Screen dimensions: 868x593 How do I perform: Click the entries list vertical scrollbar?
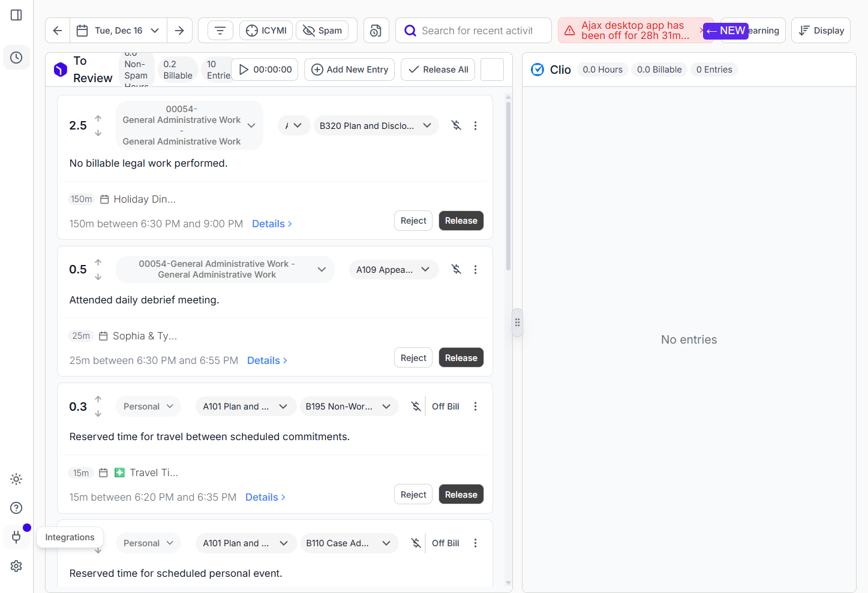click(x=508, y=187)
